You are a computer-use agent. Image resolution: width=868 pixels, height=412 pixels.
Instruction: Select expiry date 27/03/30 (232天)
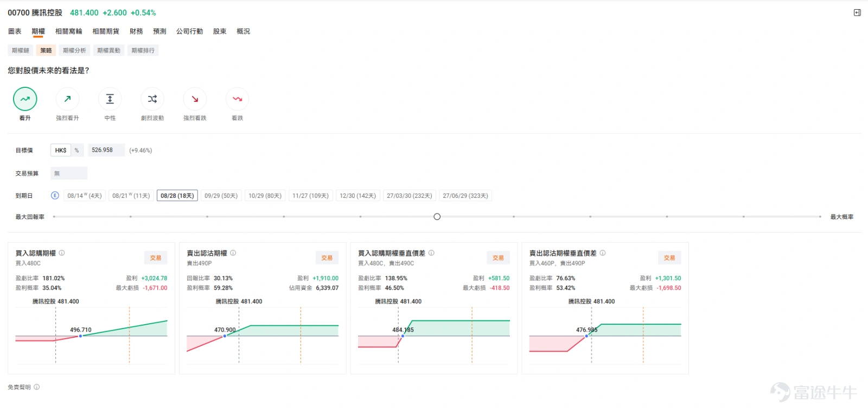click(410, 196)
